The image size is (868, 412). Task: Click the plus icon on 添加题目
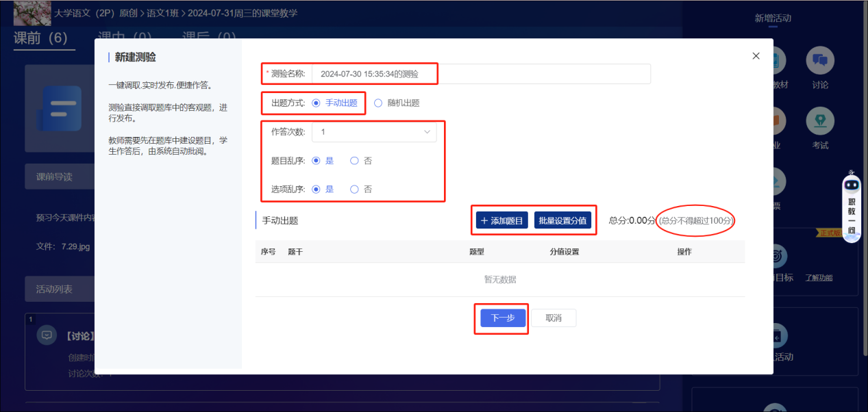point(484,220)
